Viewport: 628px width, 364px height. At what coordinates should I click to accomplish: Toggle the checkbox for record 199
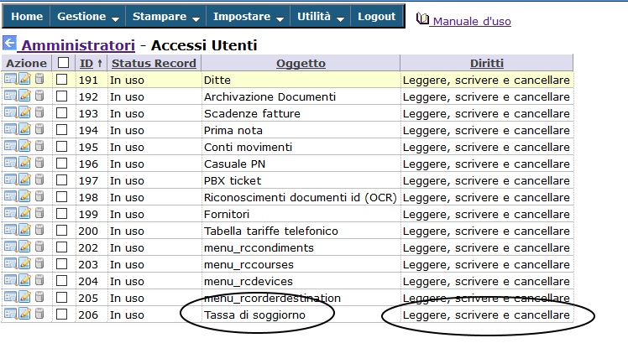coord(62,214)
